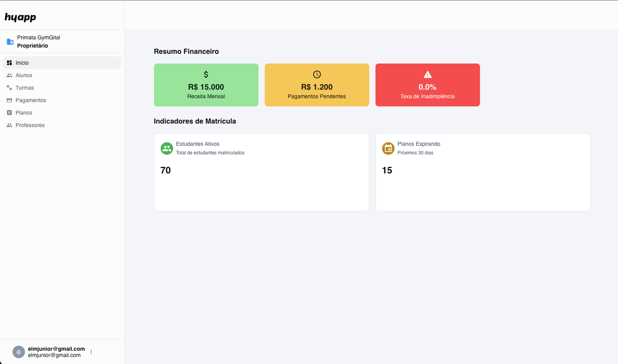Screen dimensions: 618x364
Task: Click the 0.0% value
Action: pos(427,87)
